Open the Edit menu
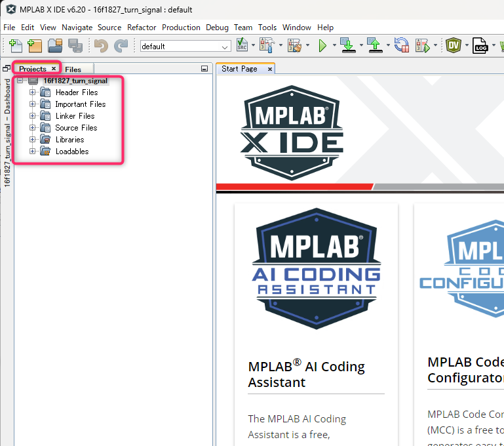The height and width of the screenshot is (446, 504). tap(28, 28)
